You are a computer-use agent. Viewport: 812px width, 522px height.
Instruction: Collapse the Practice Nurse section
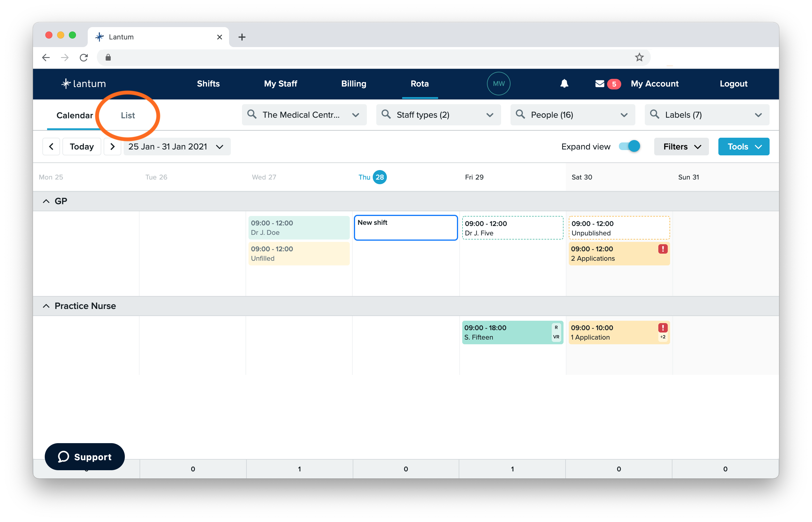[x=47, y=306]
